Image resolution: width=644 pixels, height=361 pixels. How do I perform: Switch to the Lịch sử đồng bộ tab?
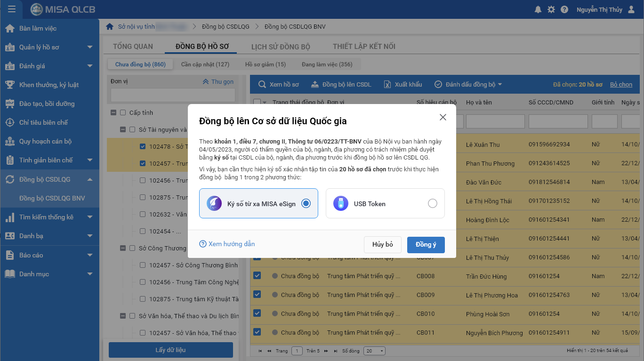(281, 47)
